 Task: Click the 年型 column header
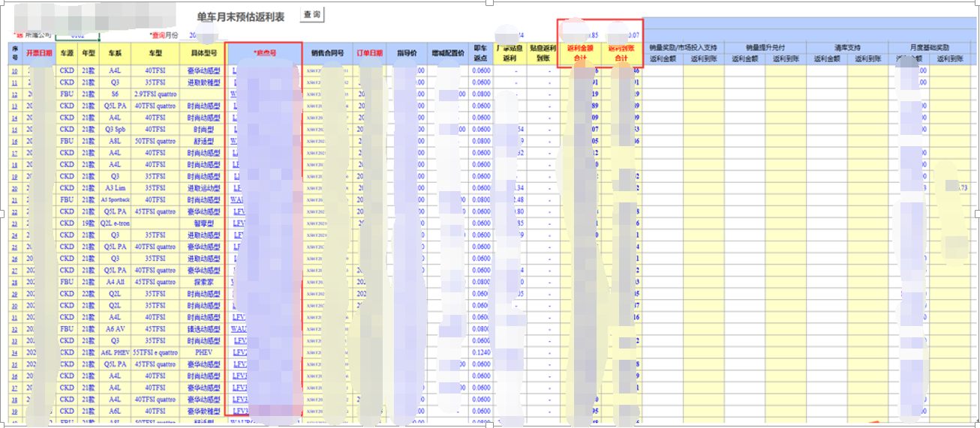pyautogui.click(x=88, y=53)
